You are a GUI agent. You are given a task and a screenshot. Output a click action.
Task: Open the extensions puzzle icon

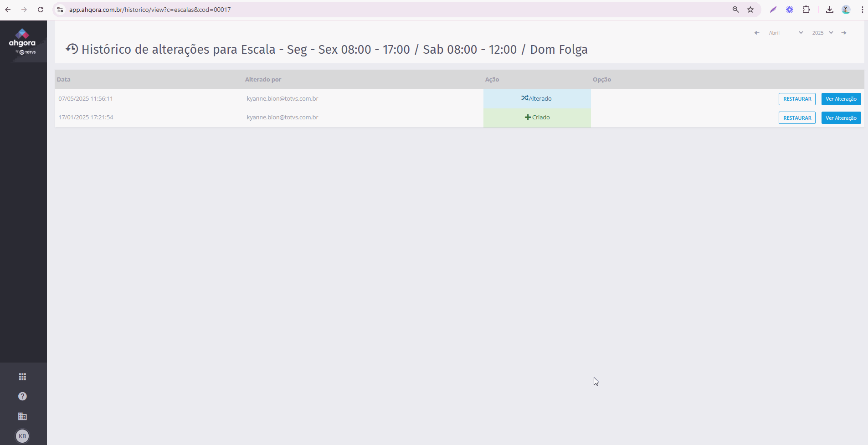pyautogui.click(x=806, y=10)
